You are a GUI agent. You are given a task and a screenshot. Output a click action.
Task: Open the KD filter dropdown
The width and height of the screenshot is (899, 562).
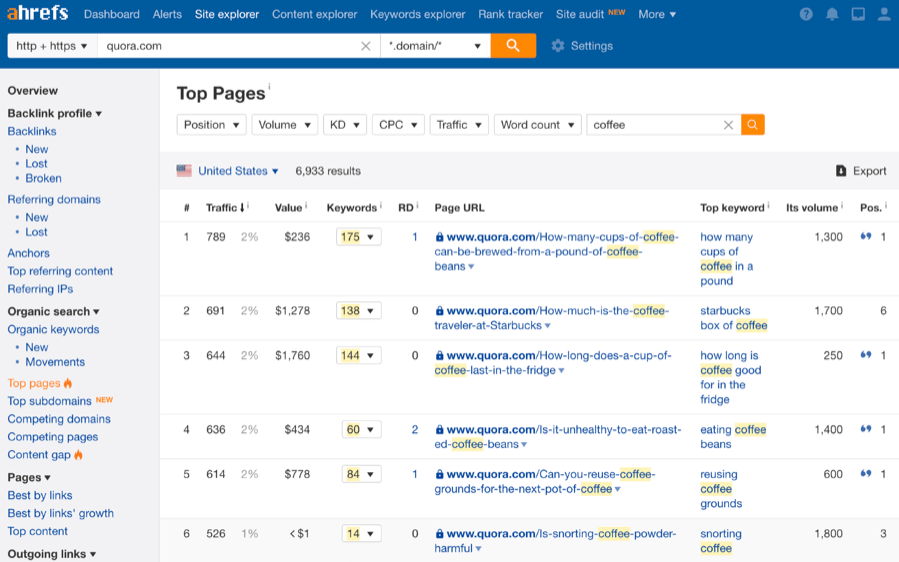[x=345, y=125]
